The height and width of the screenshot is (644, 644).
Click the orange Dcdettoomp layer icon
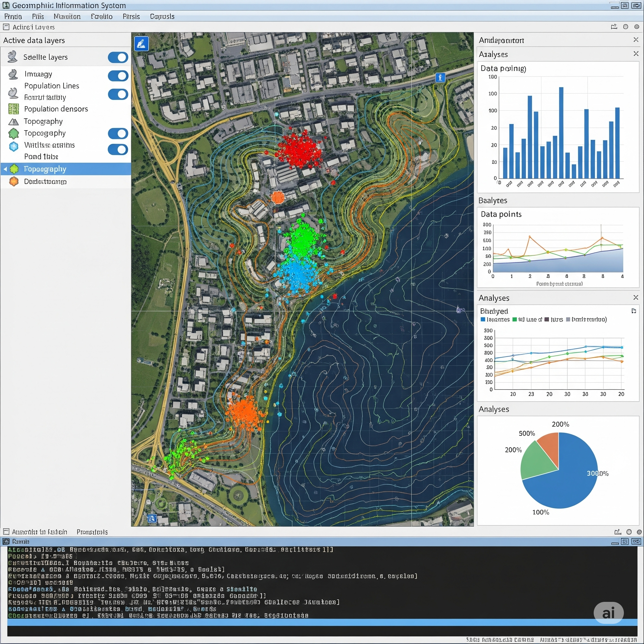tap(14, 181)
